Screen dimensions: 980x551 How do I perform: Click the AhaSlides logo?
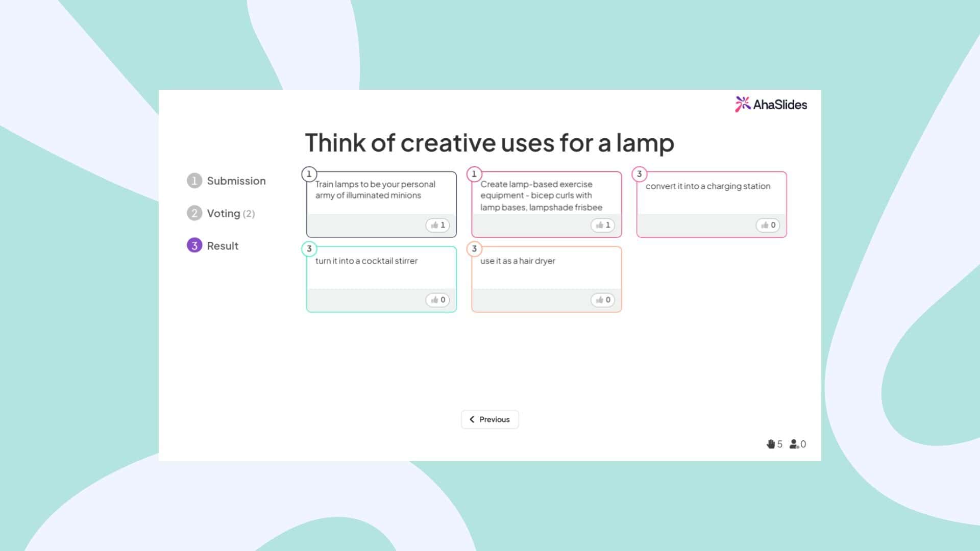point(742,104)
